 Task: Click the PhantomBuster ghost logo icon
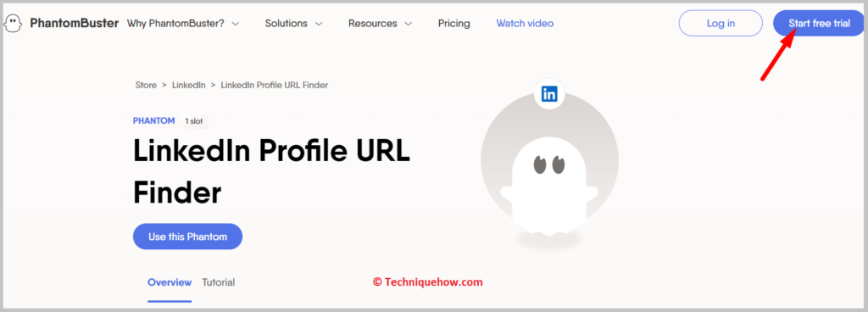14,24
